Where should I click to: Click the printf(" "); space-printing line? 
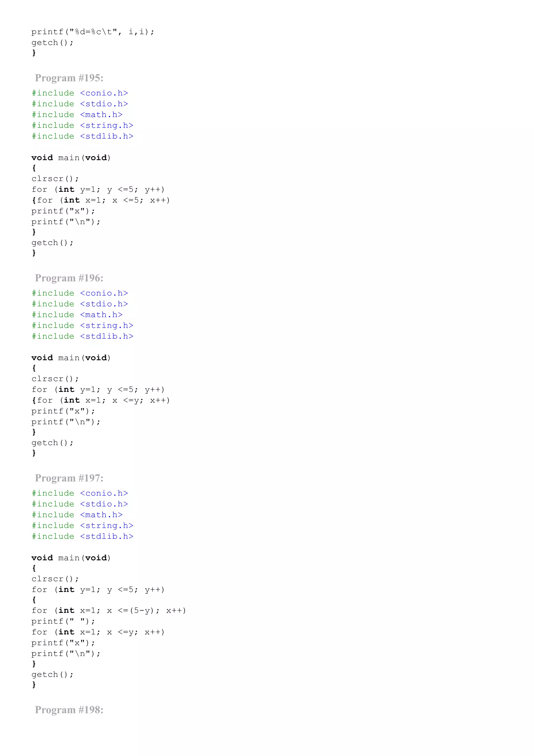coord(63,622)
